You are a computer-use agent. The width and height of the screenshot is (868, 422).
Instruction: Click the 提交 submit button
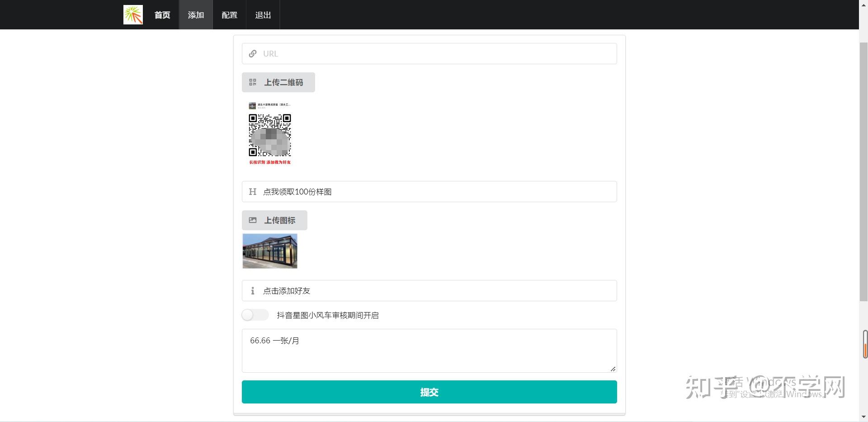click(x=429, y=392)
